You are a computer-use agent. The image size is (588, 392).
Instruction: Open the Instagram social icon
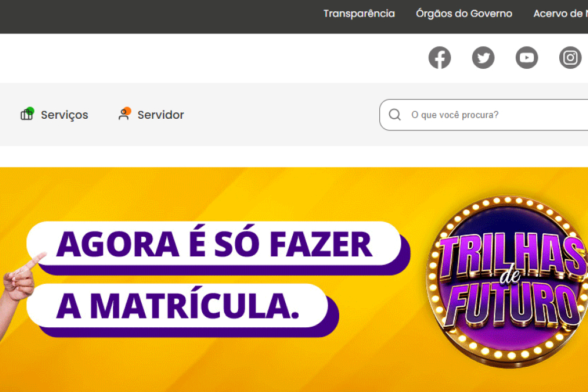pyautogui.click(x=570, y=58)
